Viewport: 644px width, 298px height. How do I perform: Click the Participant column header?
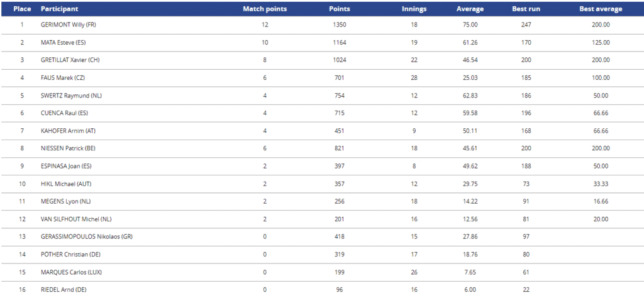(x=60, y=9)
